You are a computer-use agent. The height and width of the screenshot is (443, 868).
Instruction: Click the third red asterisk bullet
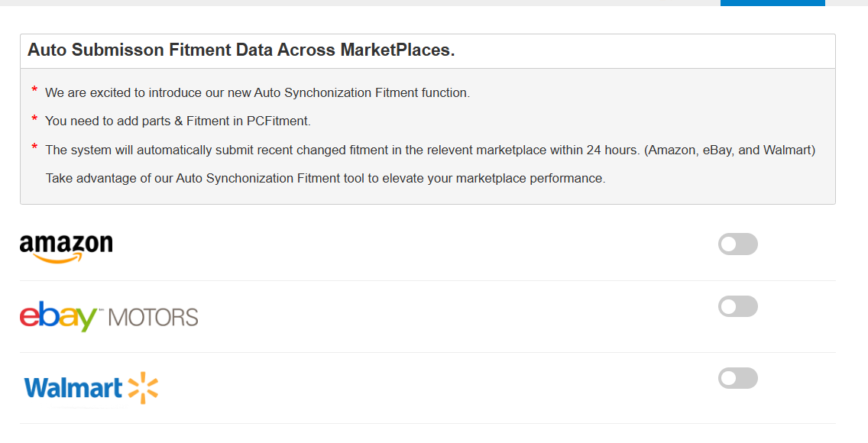click(34, 148)
